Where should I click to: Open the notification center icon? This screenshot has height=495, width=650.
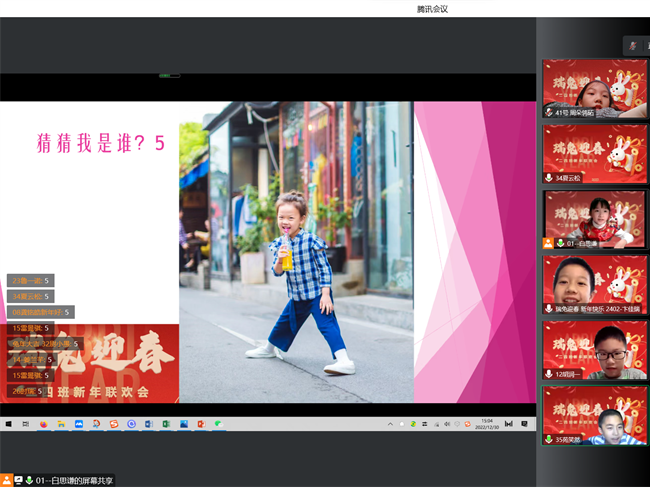tap(524, 424)
